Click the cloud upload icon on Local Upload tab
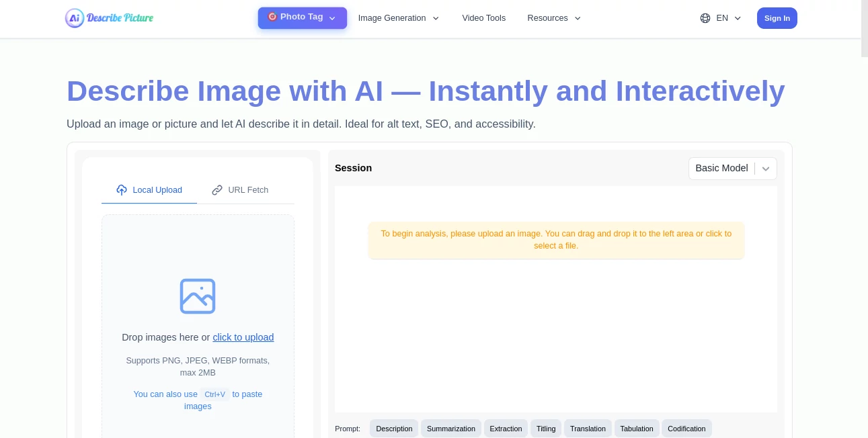This screenshot has width=868, height=438. pos(122,190)
